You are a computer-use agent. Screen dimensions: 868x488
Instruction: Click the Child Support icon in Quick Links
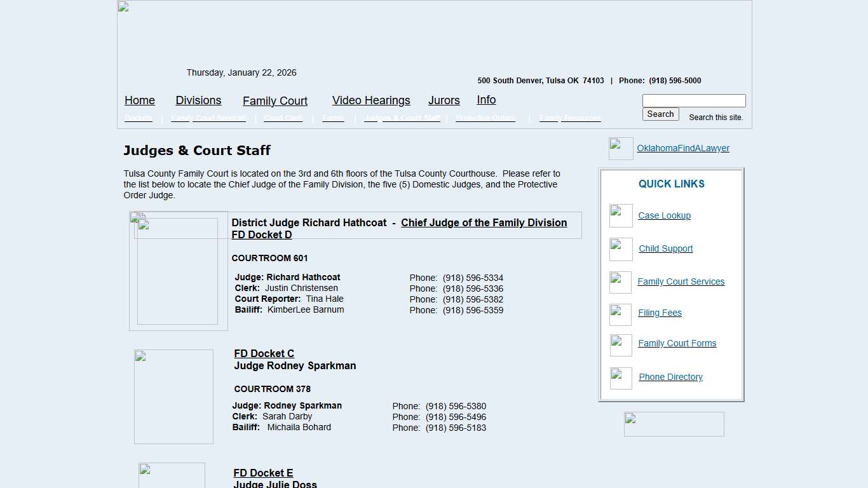[620, 249]
